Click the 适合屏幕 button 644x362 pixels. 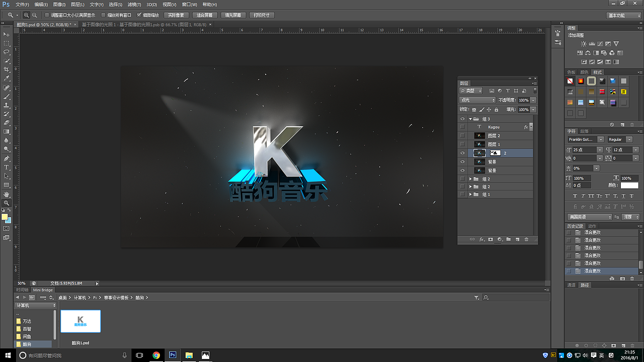coord(205,15)
